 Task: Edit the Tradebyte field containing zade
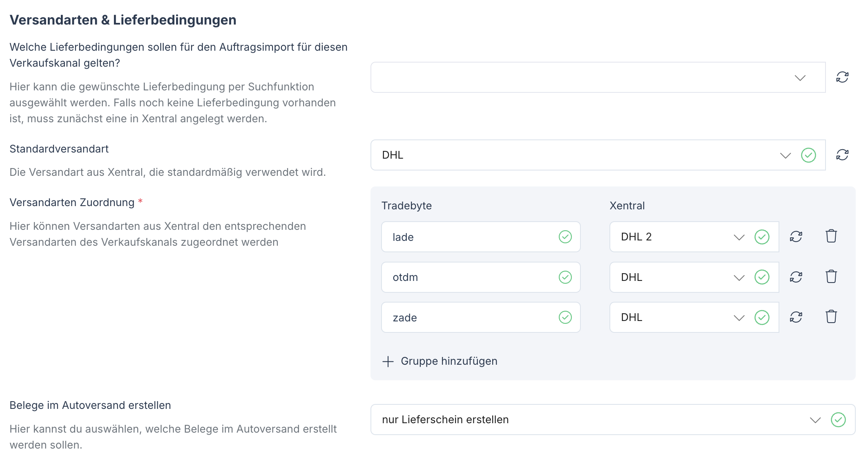click(481, 317)
